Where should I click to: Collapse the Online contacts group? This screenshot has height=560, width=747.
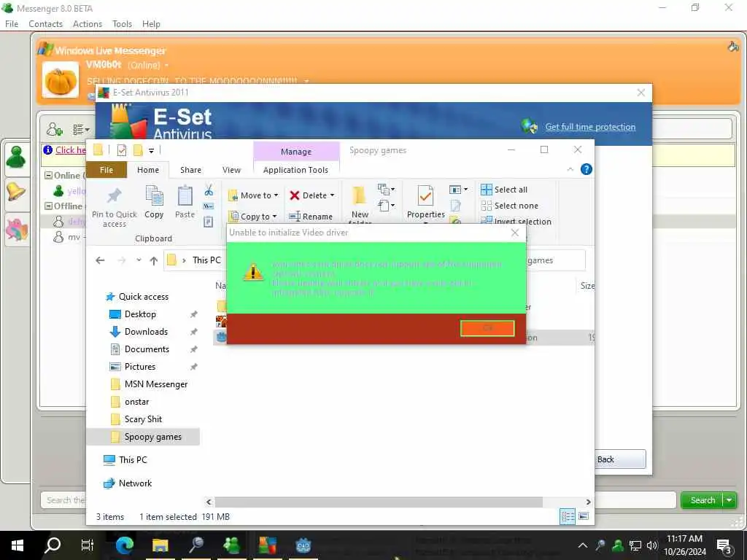tap(48, 175)
